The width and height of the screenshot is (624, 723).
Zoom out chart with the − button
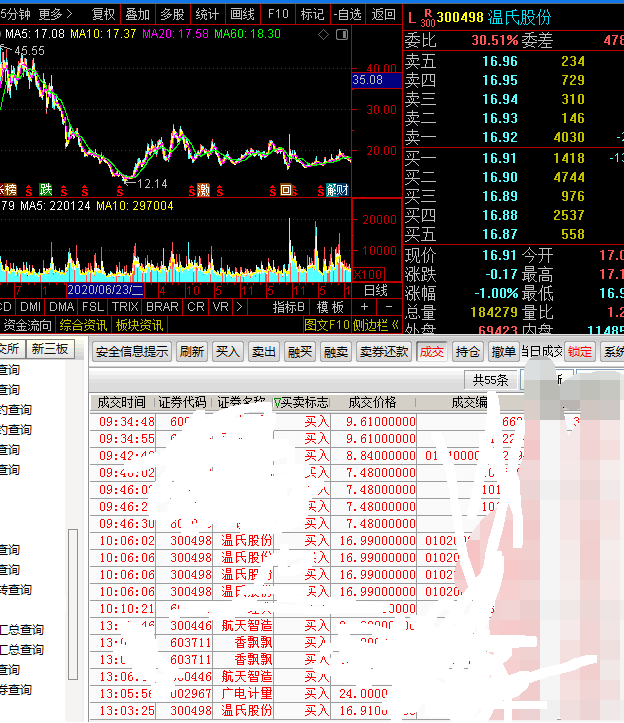click(x=389, y=307)
